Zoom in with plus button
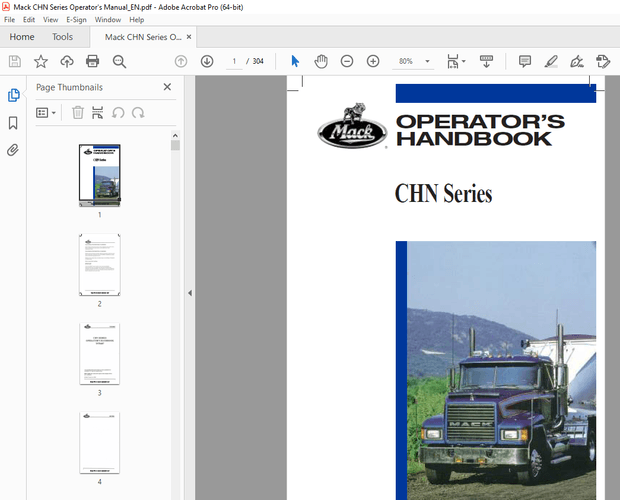This screenshot has width=620, height=500. tap(373, 61)
